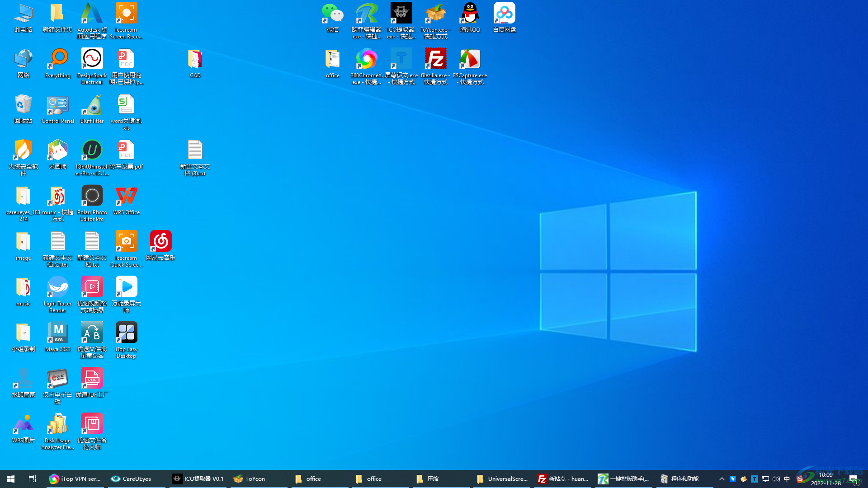
Task: Open the image folder icon
Action: 23,246
